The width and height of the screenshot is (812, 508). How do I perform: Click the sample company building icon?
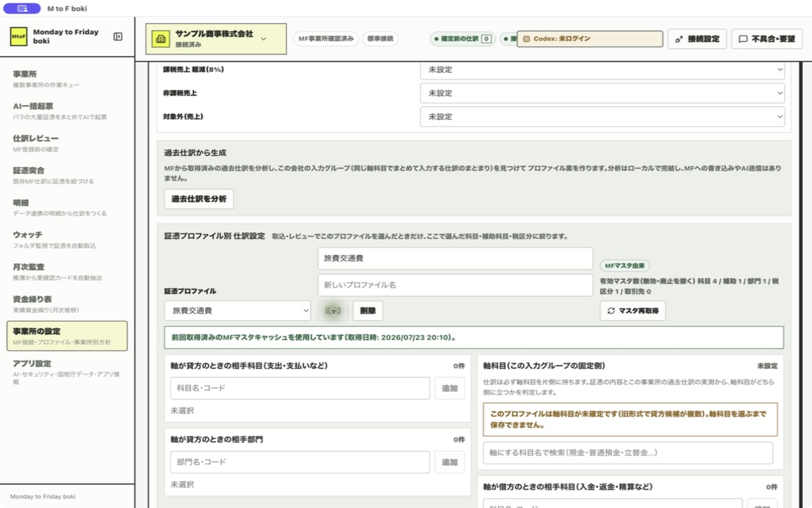[161, 39]
